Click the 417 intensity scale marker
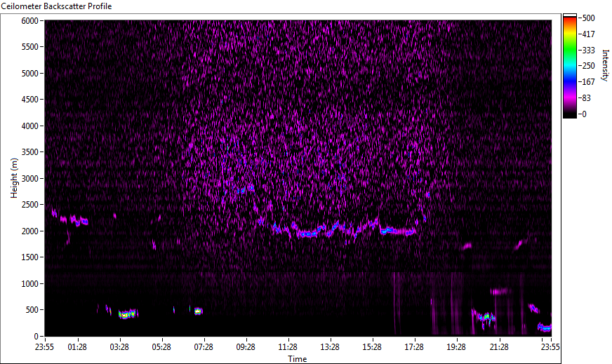612x364 pixels. coord(589,34)
